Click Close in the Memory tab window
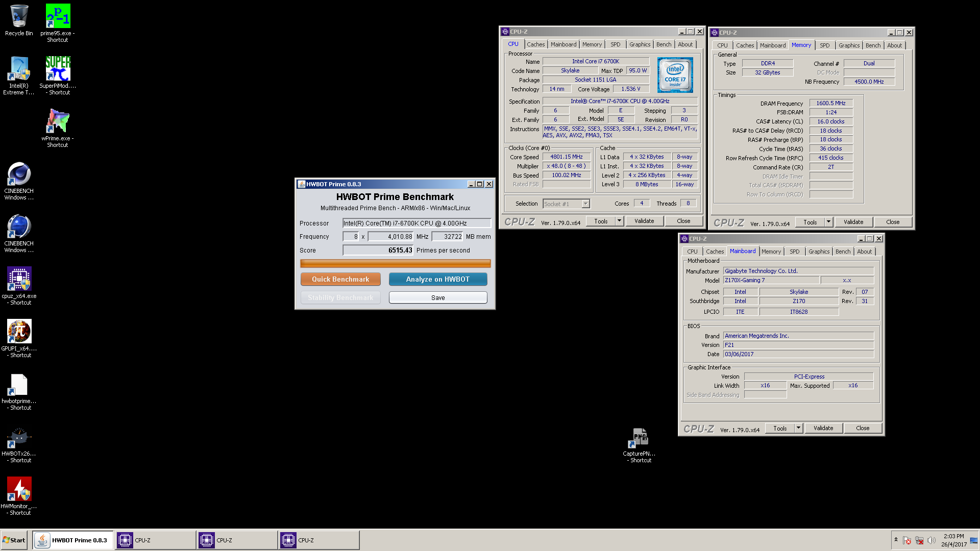This screenshot has height=551, width=980. (x=893, y=222)
